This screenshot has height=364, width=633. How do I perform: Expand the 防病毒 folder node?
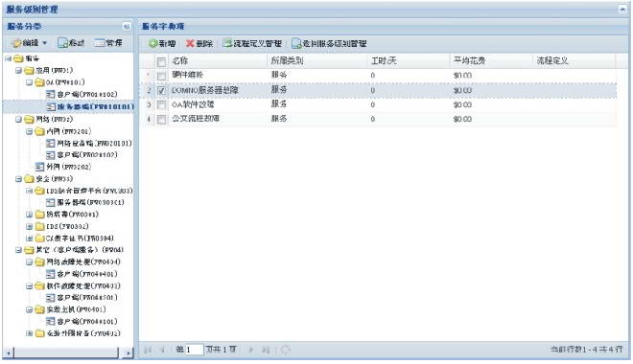[29, 215]
